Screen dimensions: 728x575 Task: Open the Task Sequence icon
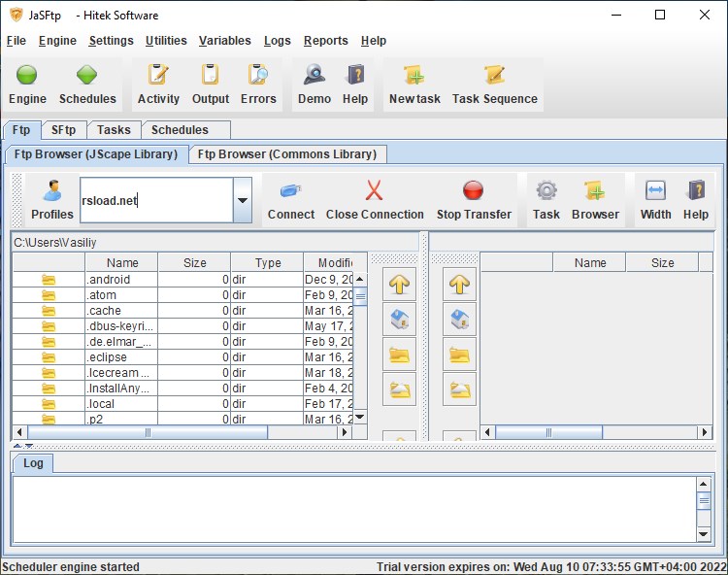494,85
